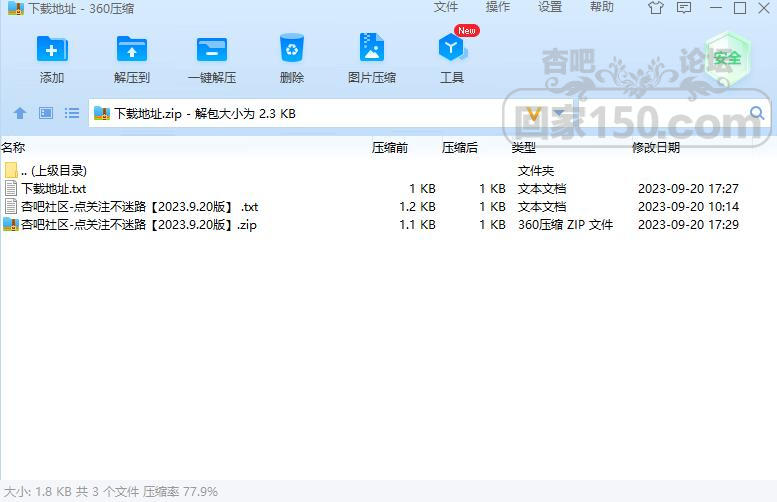Switch to the thumbnail view mode icon
This screenshot has height=502, width=777.
coord(46,114)
